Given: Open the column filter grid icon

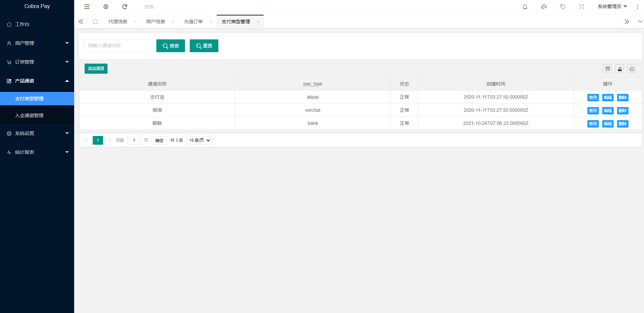Looking at the screenshot, I should [x=608, y=69].
